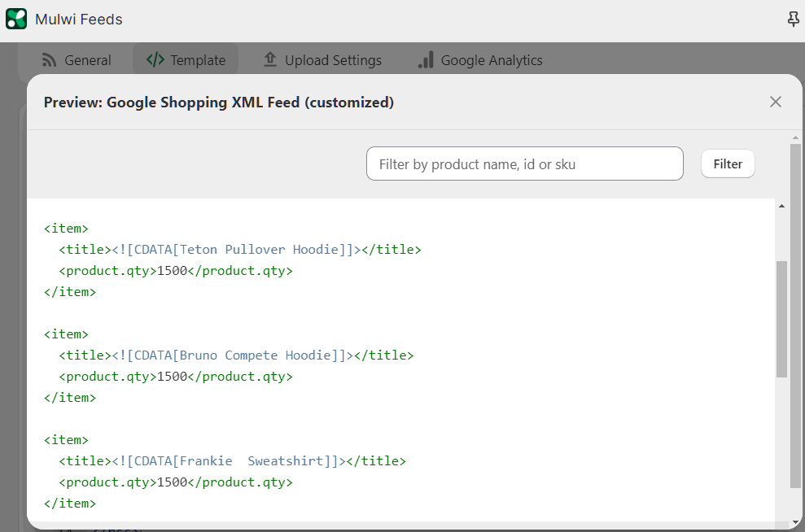Click the code brackets icon beside Template
The image size is (805, 532).
[x=155, y=60]
